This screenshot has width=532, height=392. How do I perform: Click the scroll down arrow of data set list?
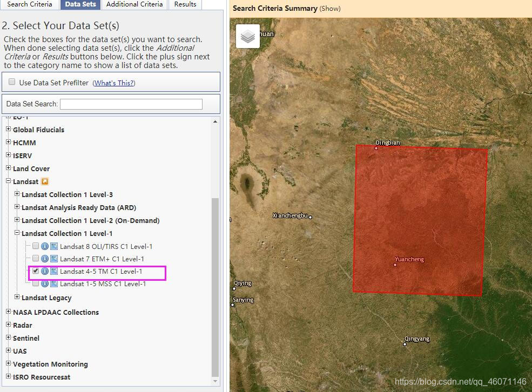coord(215,381)
